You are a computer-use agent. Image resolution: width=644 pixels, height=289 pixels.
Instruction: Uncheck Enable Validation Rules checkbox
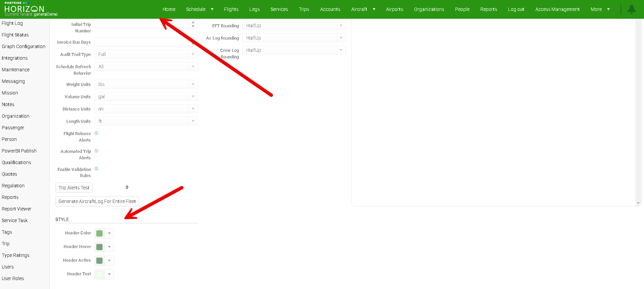(x=96, y=169)
